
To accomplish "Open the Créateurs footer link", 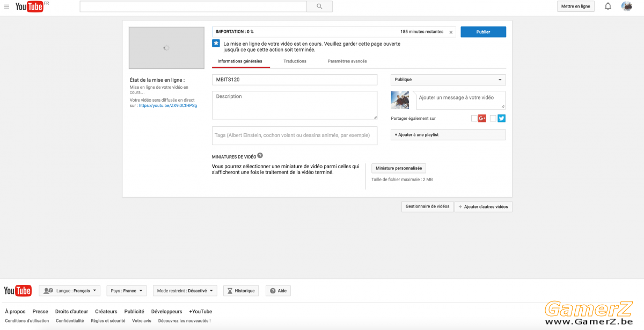I will pyautogui.click(x=106, y=311).
